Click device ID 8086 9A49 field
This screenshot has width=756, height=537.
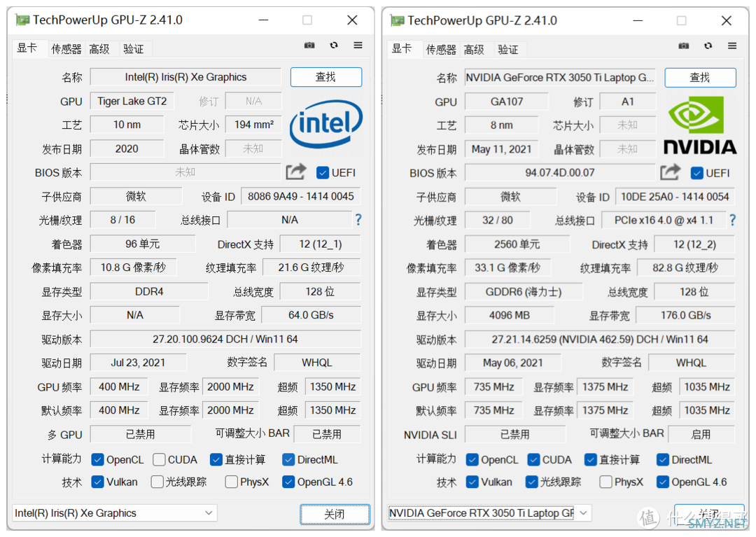301,196
